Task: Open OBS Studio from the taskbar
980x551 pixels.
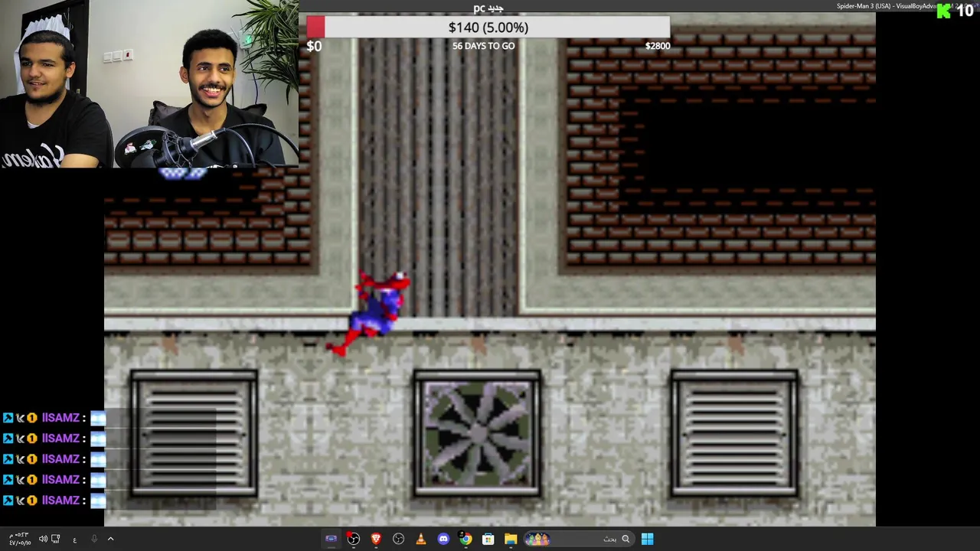Action: tap(398, 539)
